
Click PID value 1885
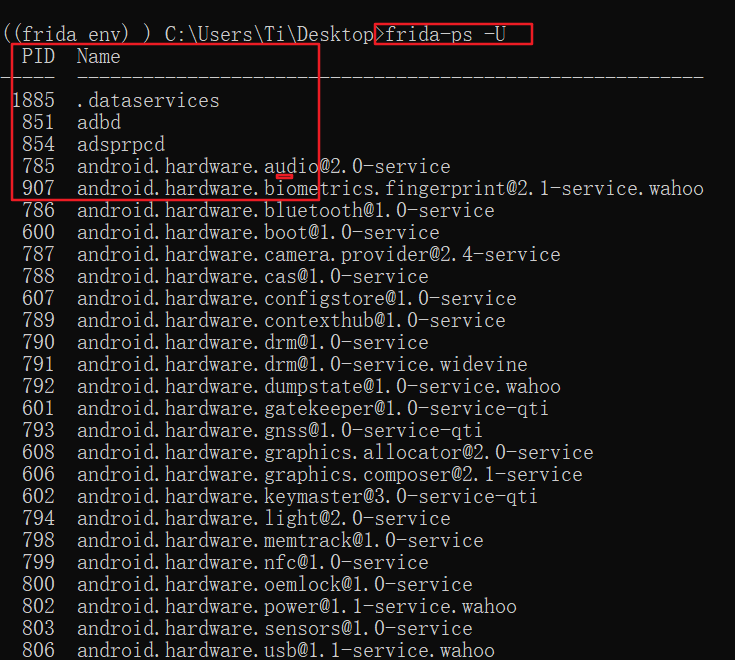pyautogui.click(x=33, y=101)
